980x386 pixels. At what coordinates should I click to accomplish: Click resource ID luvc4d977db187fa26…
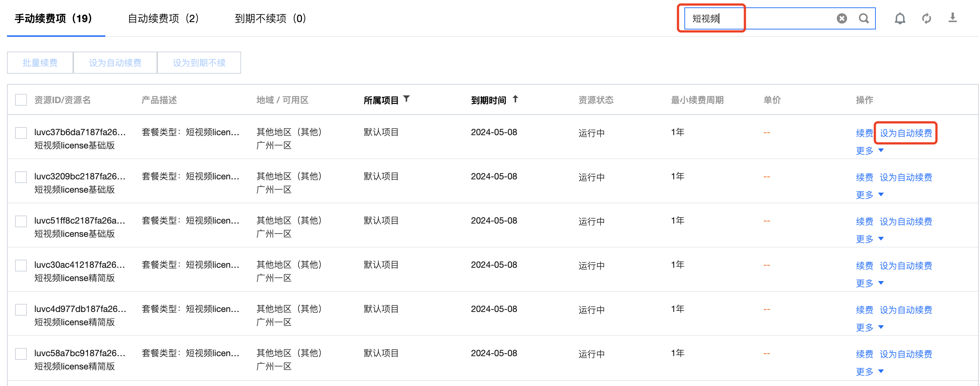pos(80,308)
